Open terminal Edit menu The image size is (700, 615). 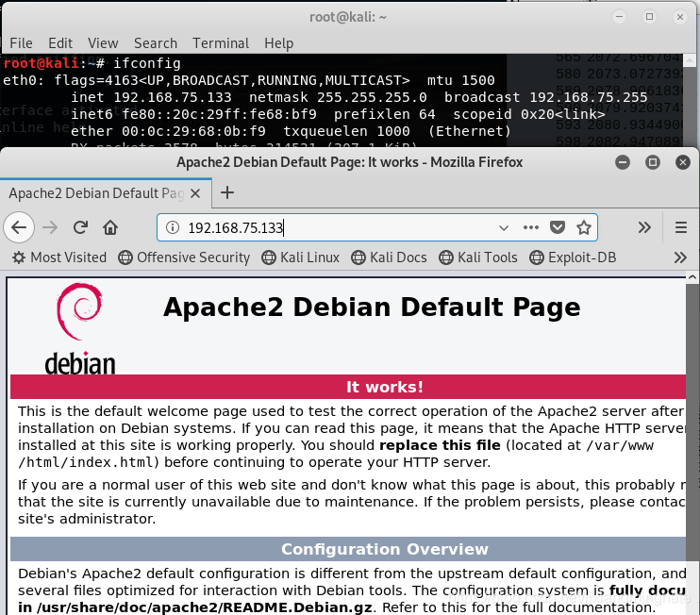(x=60, y=43)
